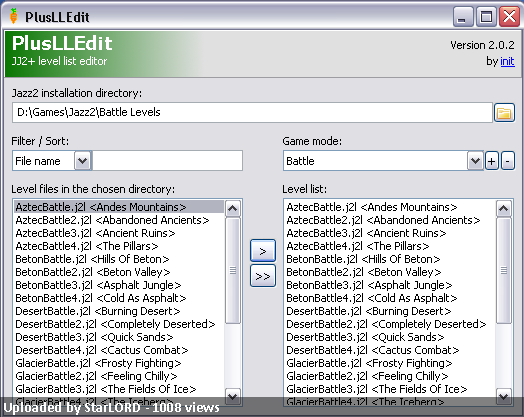Select DesertBattle4.j2l Cactus Combat in Level list
The width and height of the screenshot is (524, 417).
point(373,350)
